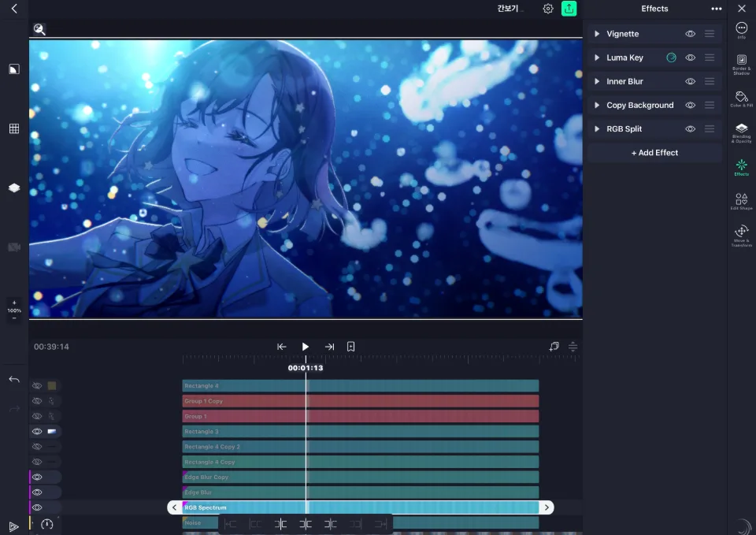Viewport: 756px width, 535px height.
Task: Go back with the top-left arrow
Action: [14, 9]
